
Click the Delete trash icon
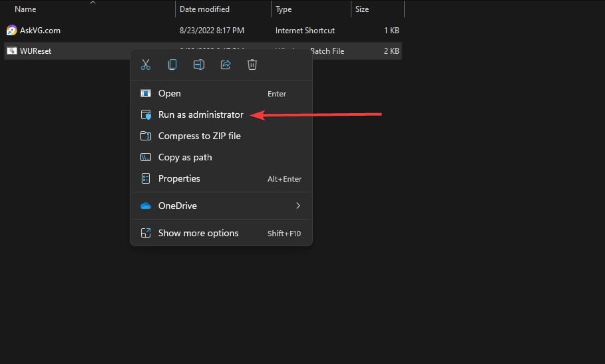pyautogui.click(x=252, y=65)
